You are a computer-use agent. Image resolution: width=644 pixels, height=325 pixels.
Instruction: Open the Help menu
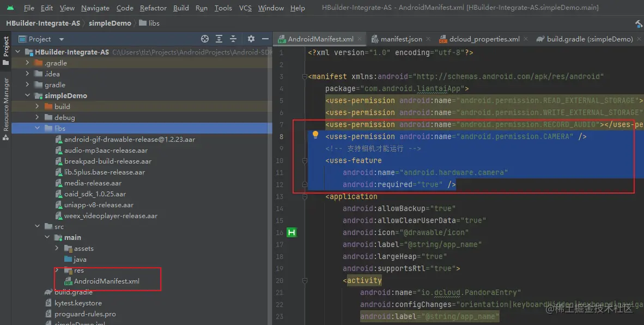click(x=297, y=8)
